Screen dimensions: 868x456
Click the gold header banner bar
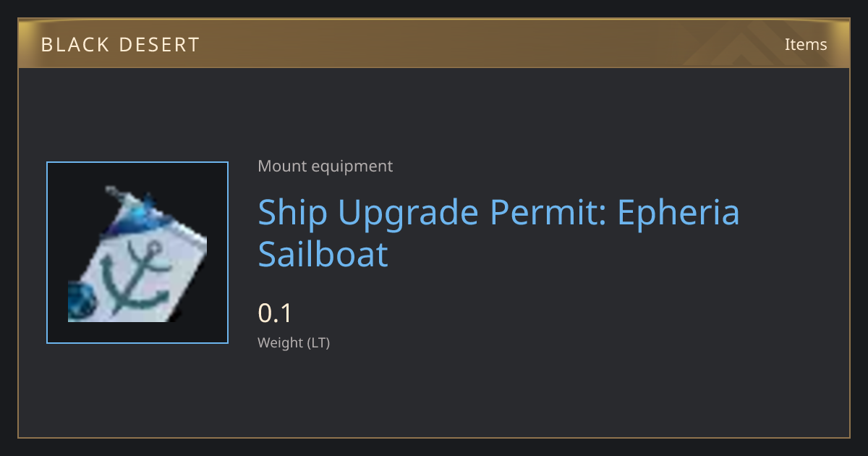click(434, 43)
